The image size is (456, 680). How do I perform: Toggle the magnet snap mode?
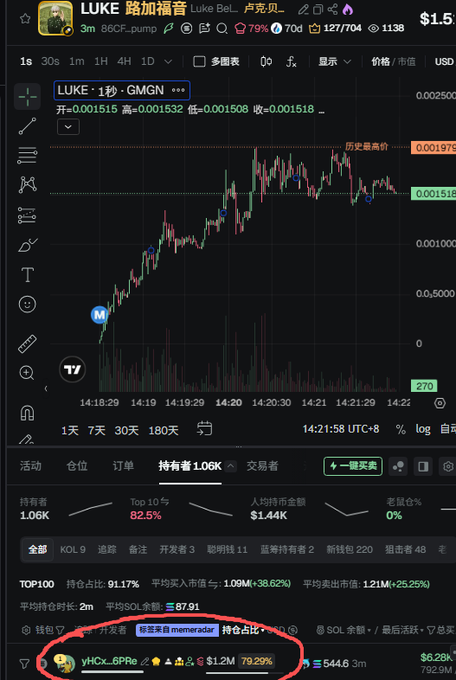27,412
